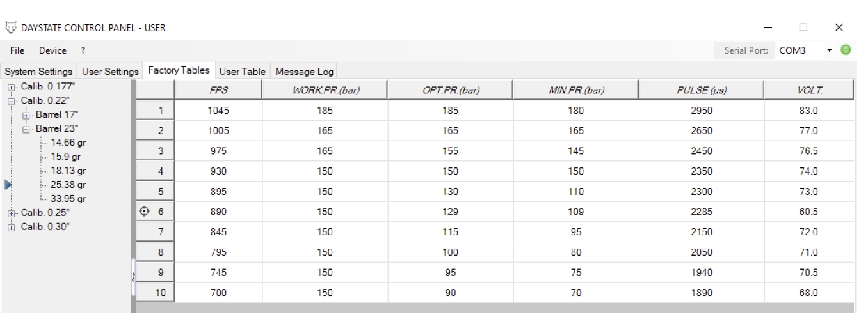
Task: Click the Daystate wolf logo icon
Action: tap(10, 27)
